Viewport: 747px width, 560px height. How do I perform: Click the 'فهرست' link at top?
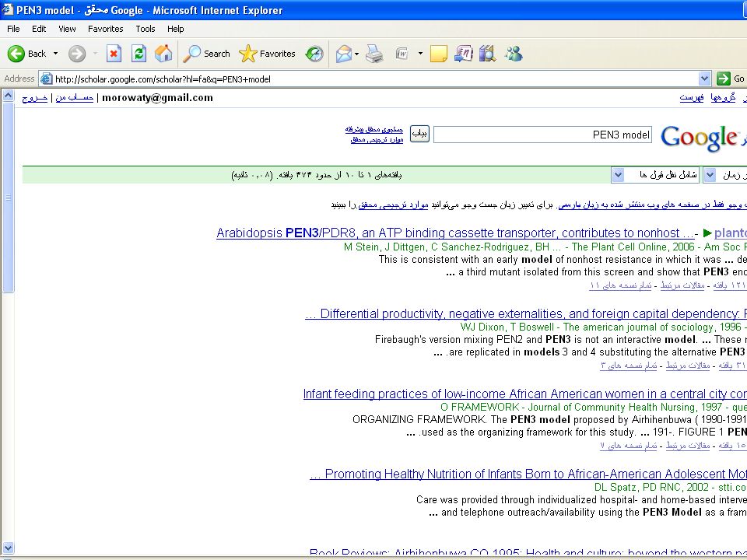pos(692,98)
